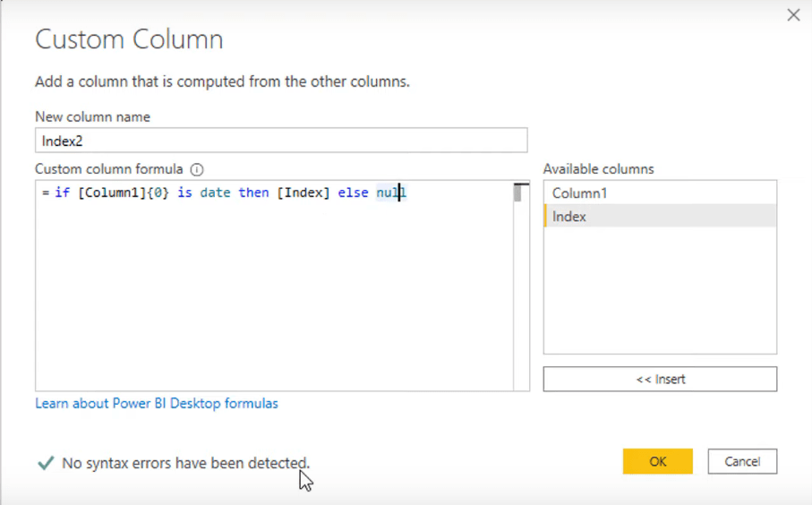Click the New column name field
The height and width of the screenshot is (505, 812).
(x=281, y=141)
